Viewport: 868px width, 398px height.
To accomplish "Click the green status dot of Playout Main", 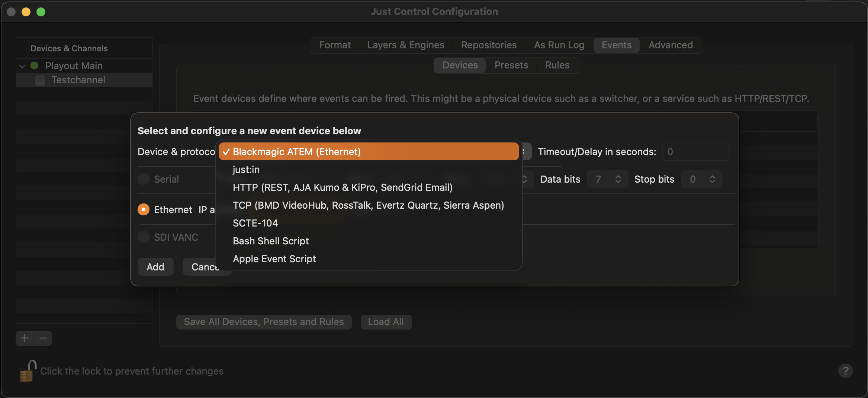I will click(34, 65).
